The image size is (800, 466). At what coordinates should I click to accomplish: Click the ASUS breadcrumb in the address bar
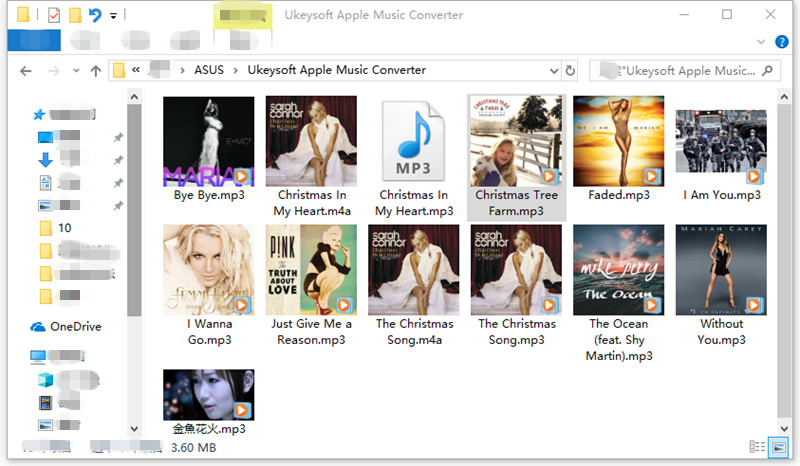(209, 70)
